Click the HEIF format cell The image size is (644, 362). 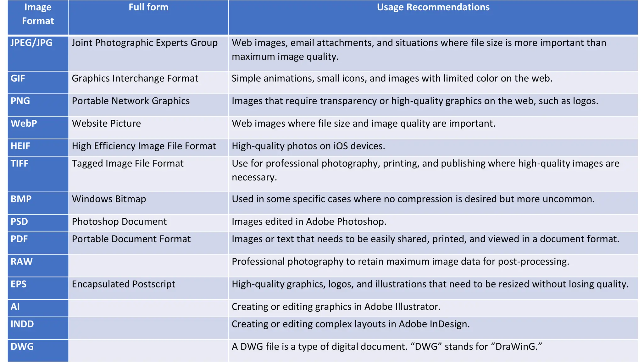pos(20,146)
